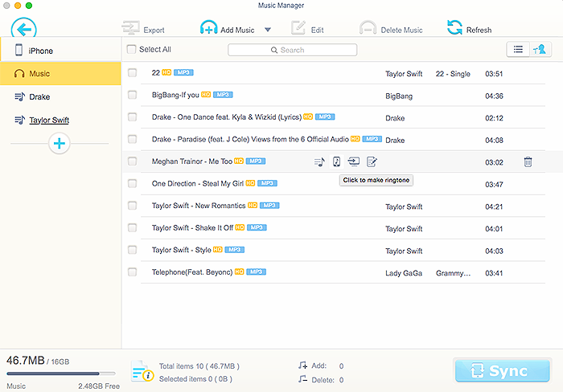The height and width of the screenshot is (392, 563).
Task: Click the Delete Music headphone icon
Action: click(368, 27)
